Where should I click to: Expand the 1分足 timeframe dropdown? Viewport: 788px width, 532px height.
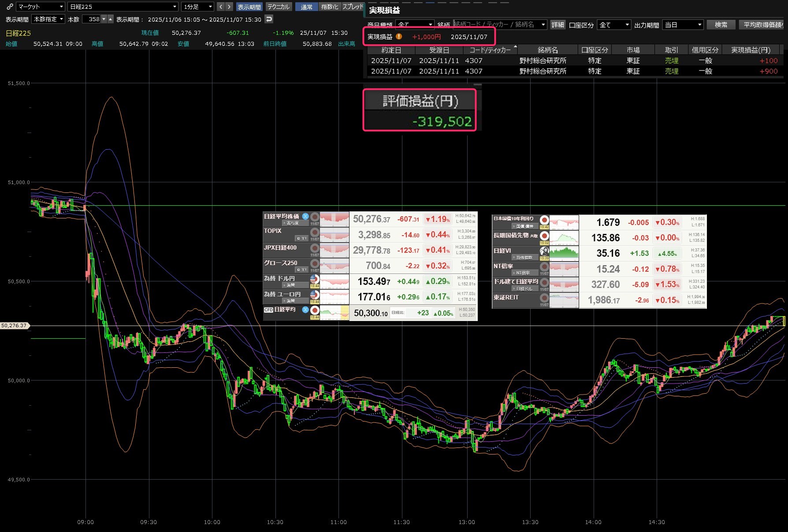tap(198, 7)
